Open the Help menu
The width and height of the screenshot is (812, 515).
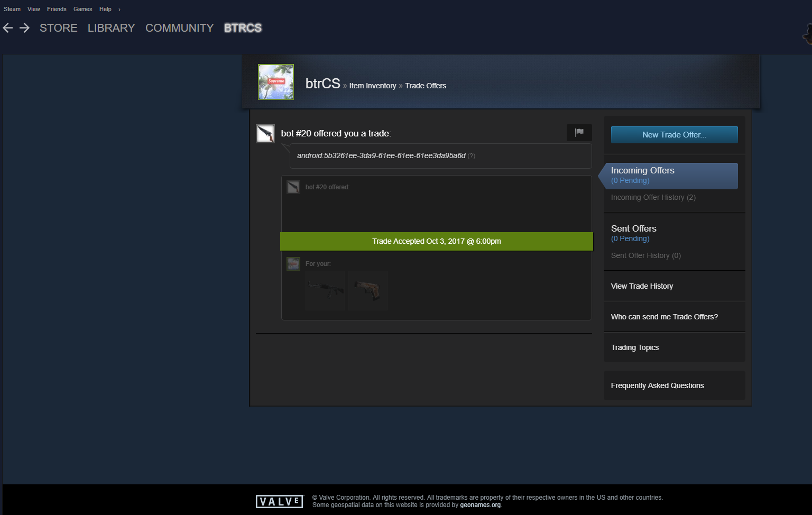coord(105,9)
